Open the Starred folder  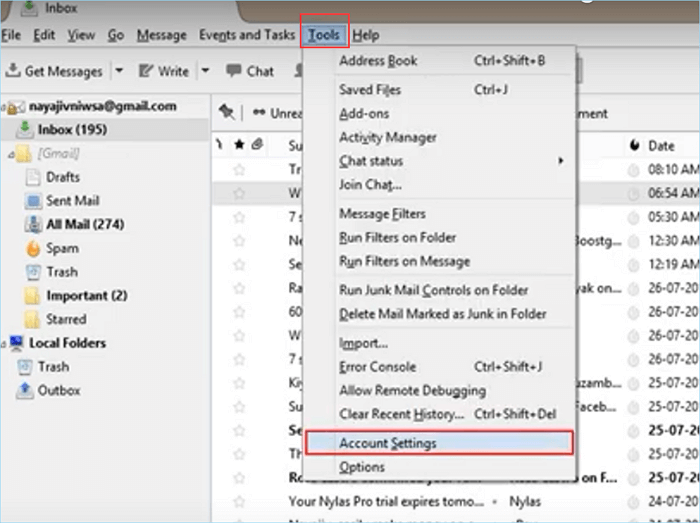(x=56, y=319)
